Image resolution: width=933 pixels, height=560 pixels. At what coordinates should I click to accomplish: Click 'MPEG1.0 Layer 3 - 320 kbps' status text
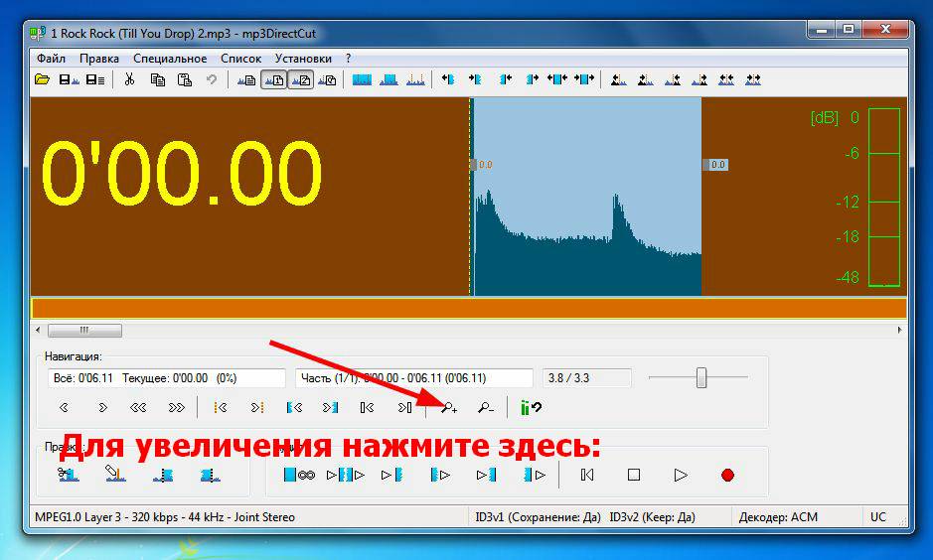(165, 517)
